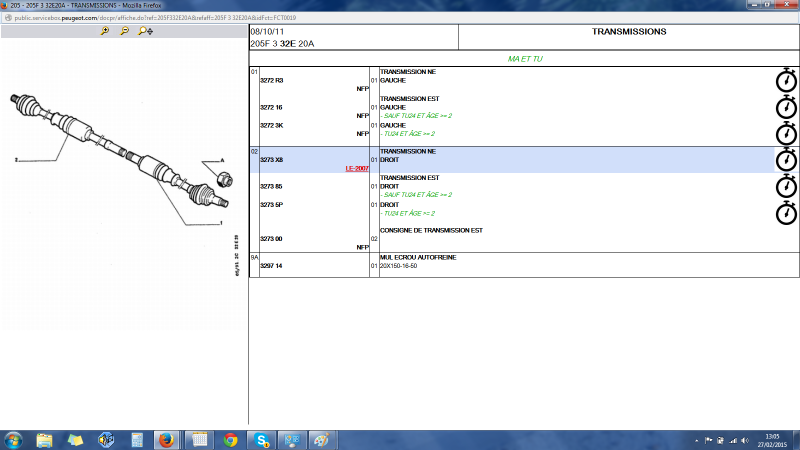Click the zoom in magnifier icon
The image size is (800, 450).
(105, 31)
